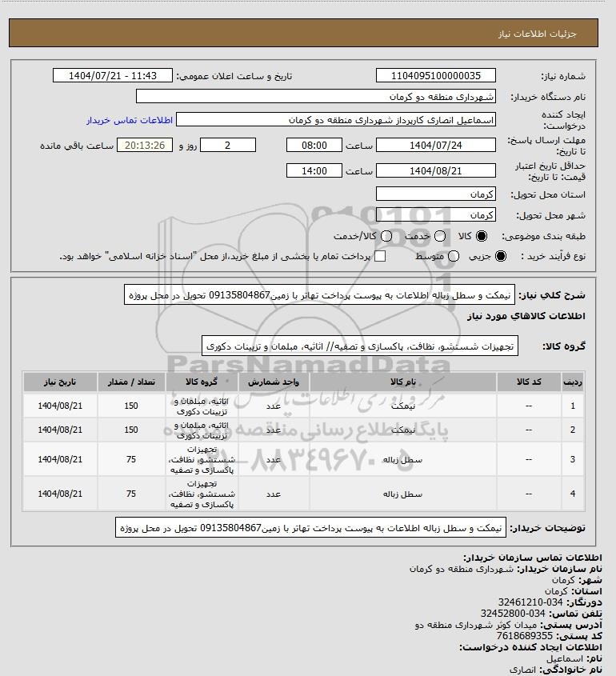Screen dimensions: 616x676
Task: Click the 1404/08/21 price validity date field
Action: [x=436, y=170]
